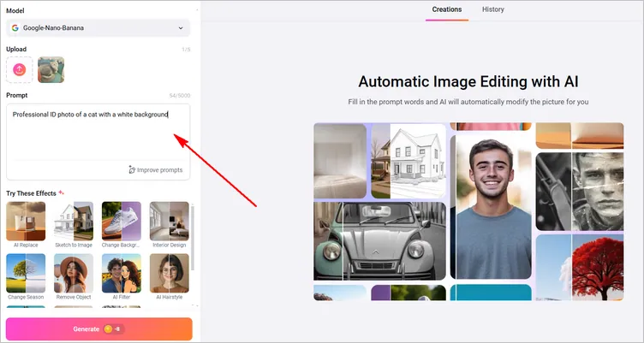Viewport: 644px width, 343px height.
Task: Click the Google logo in model selector
Action: tap(15, 28)
